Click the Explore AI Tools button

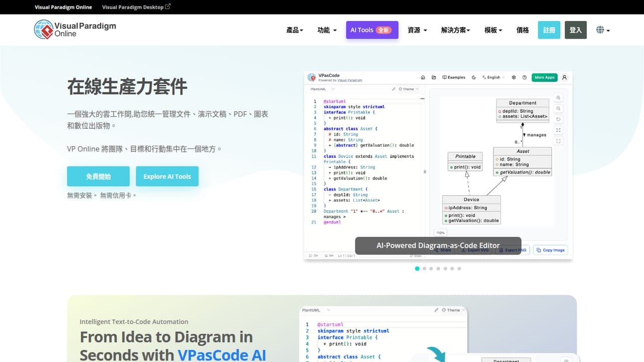coord(167,176)
